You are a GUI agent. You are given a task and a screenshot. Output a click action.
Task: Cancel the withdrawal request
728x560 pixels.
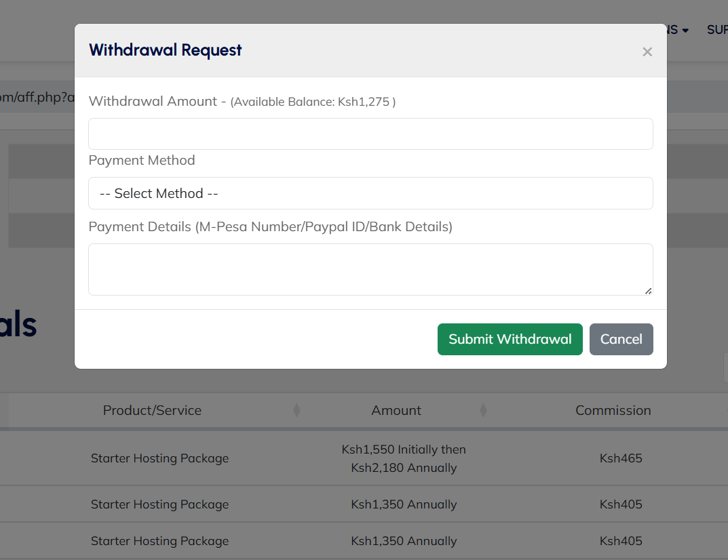[621, 339]
